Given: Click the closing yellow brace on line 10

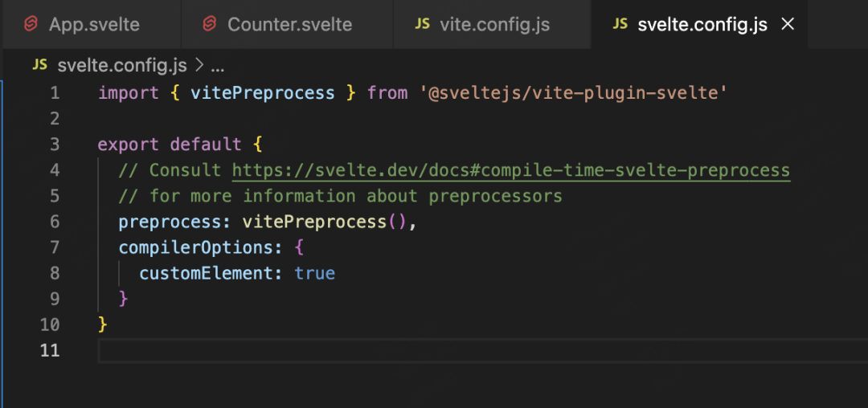Looking at the screenshot, I should point(103,324).
